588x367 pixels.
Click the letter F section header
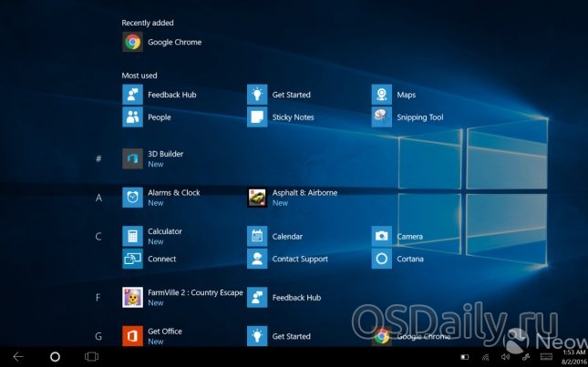point(98,297)
